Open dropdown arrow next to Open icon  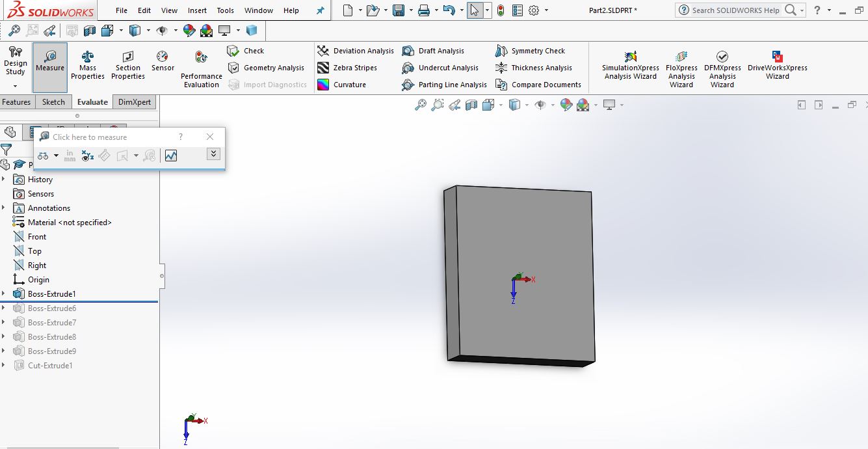tap(386, 10)
